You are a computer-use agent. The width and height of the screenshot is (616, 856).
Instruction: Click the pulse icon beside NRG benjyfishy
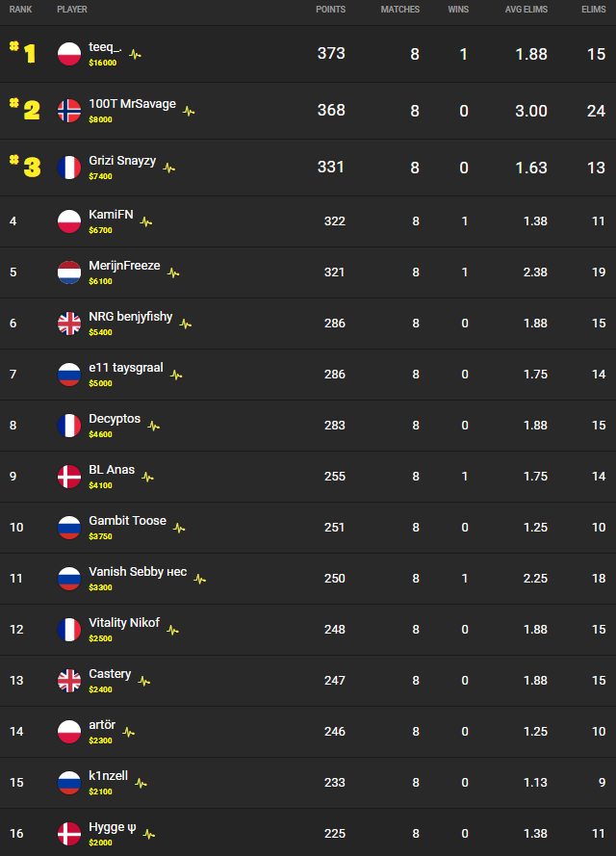click(186, 324)
